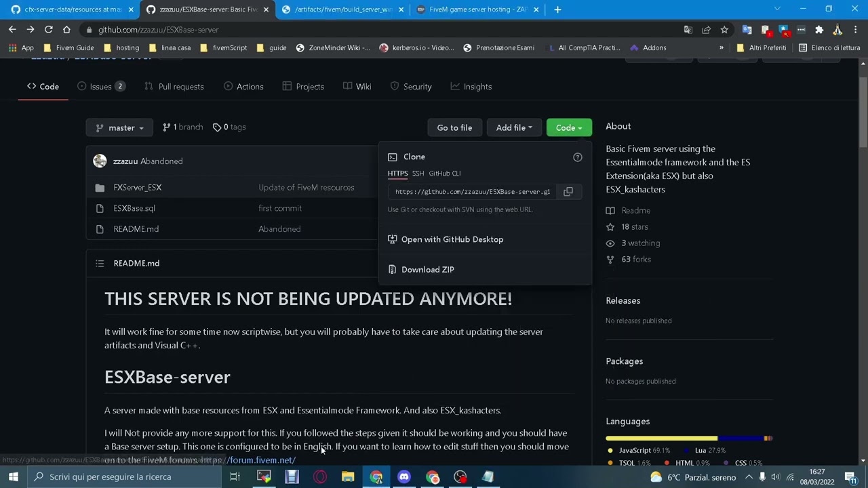The width and height of the screenshot is (868, 488).
Task: Expand the master branch dropdown
Action: pyautogui.click(x=119, y=127)
